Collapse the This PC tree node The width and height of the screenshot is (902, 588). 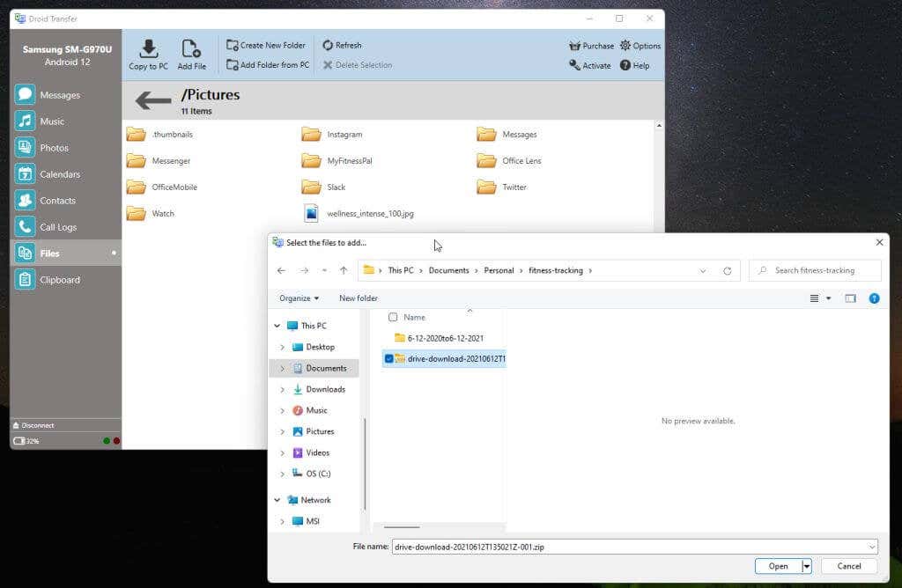tap(277, 326)
